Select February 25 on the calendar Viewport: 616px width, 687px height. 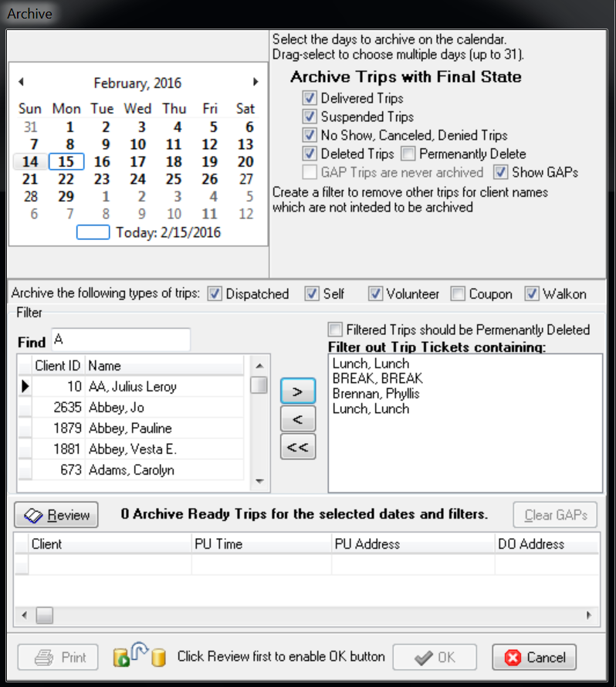pos(174,179)
